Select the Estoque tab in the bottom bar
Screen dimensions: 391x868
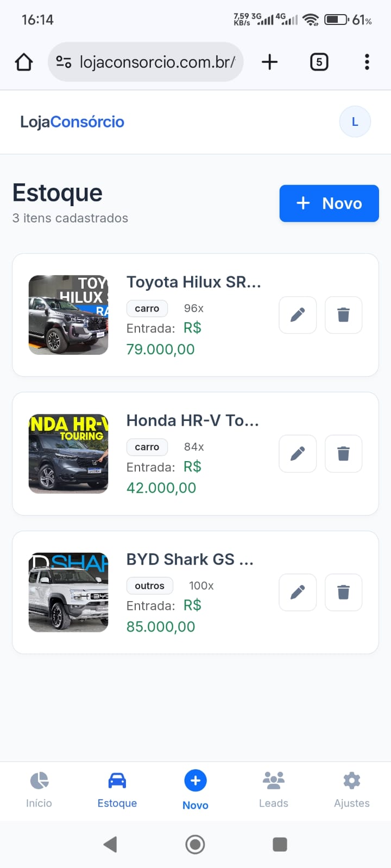pos(117,790)
